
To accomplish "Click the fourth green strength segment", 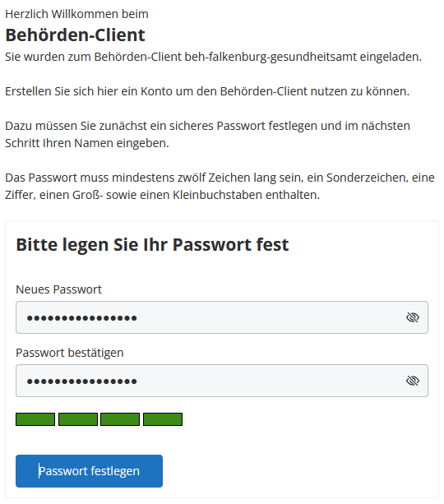I will 163,419.
